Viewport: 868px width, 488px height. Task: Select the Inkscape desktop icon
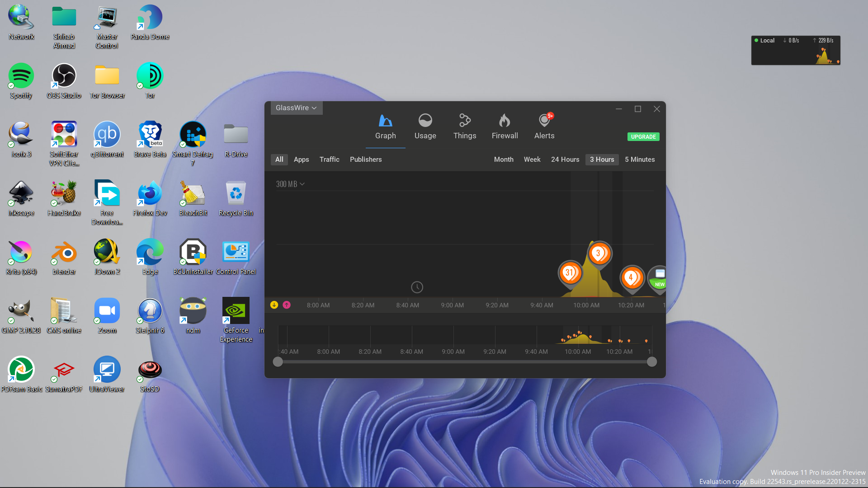pyautogui.click(x=21, y=198)
